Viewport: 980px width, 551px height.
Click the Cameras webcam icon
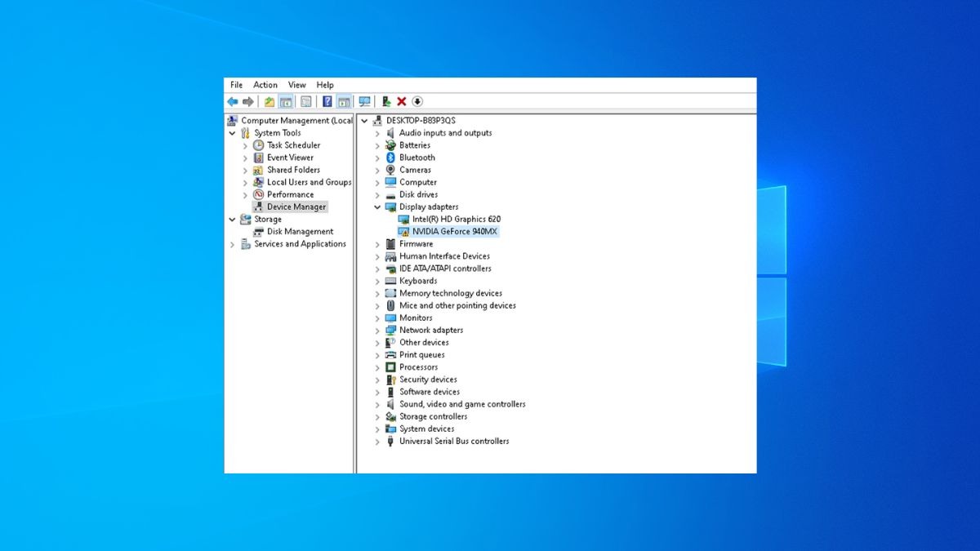point(391,170)
